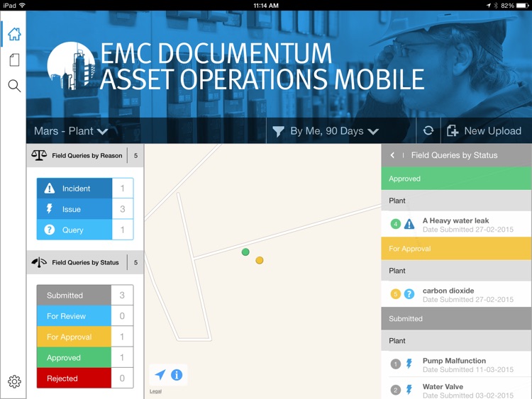Tap Date Submitted 11-03-2015 text
The height and width of the screenshot is (399, 532).
[468, 369]
